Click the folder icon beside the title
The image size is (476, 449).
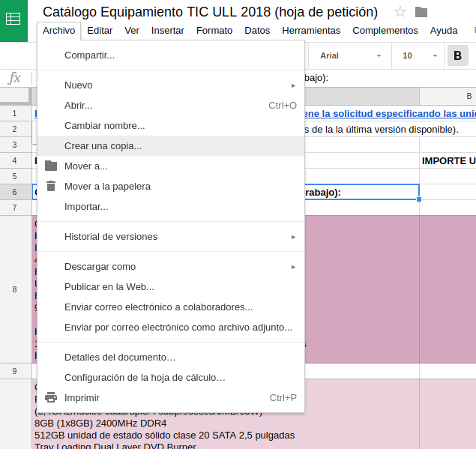point(421,11)
